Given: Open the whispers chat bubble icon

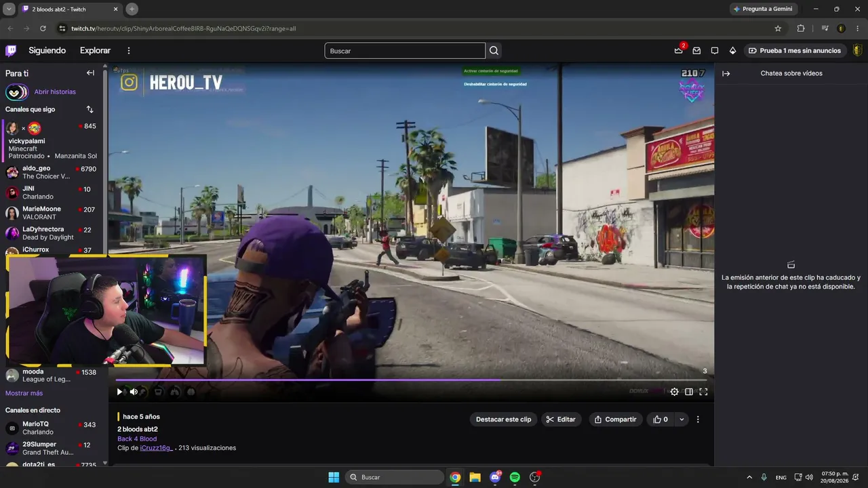Looking at the screenshot, I should tap(715, 51).
